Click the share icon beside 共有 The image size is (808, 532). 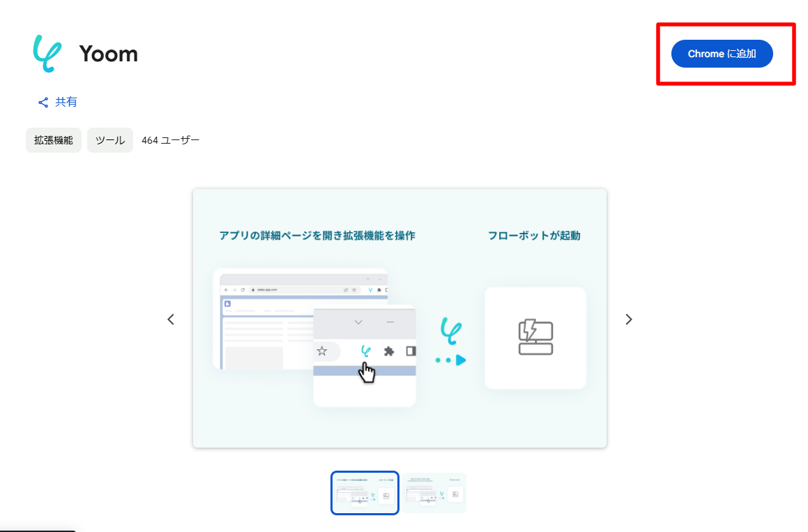click(43, 102)
